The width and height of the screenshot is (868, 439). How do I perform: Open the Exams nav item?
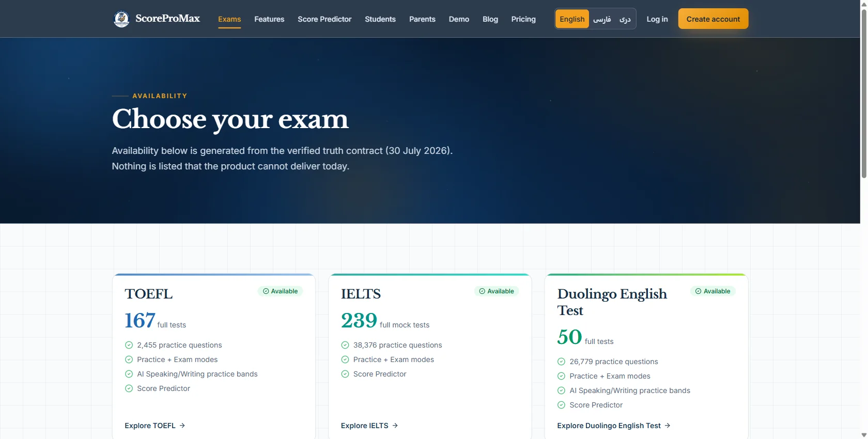click(229, 19)
